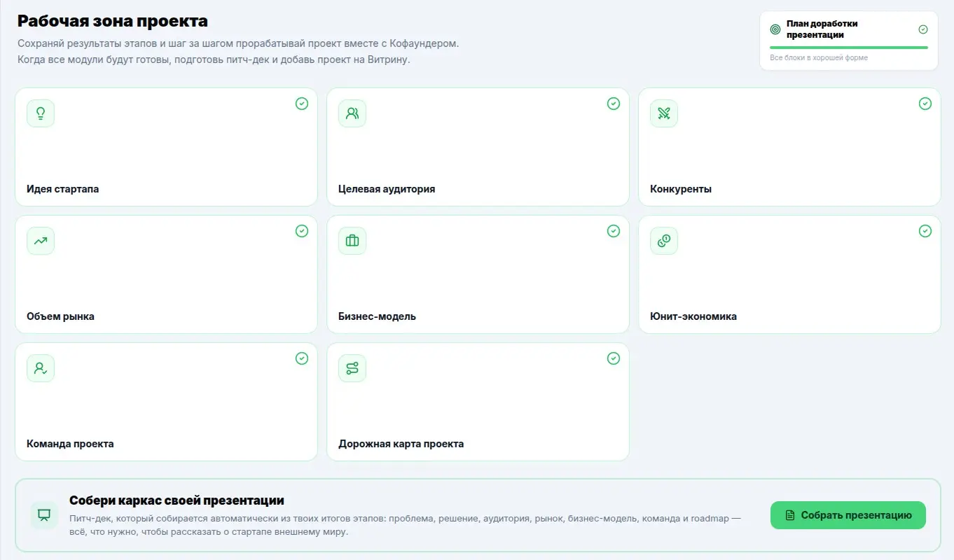Open the План доработки презентации panel title

point(822,29)
